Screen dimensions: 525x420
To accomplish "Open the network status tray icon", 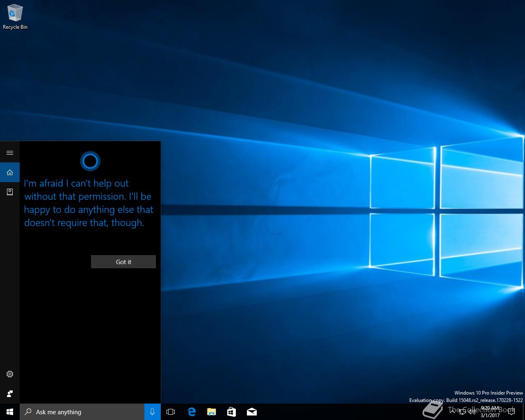I will [462, 412].
